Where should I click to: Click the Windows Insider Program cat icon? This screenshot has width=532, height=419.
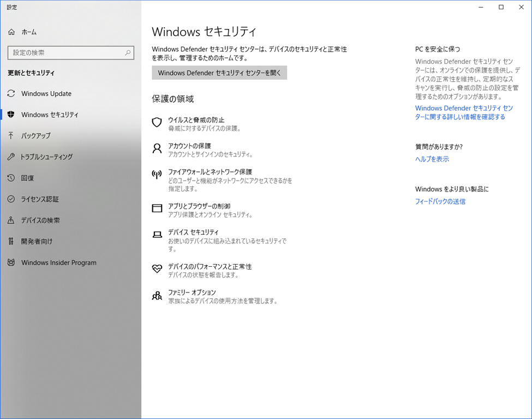tap(11, 262)
